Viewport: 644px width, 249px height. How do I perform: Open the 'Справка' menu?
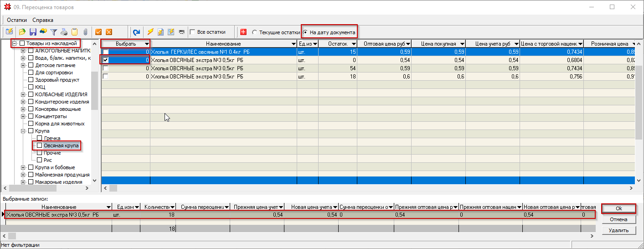pyautogui.click(x=43, y=20)
